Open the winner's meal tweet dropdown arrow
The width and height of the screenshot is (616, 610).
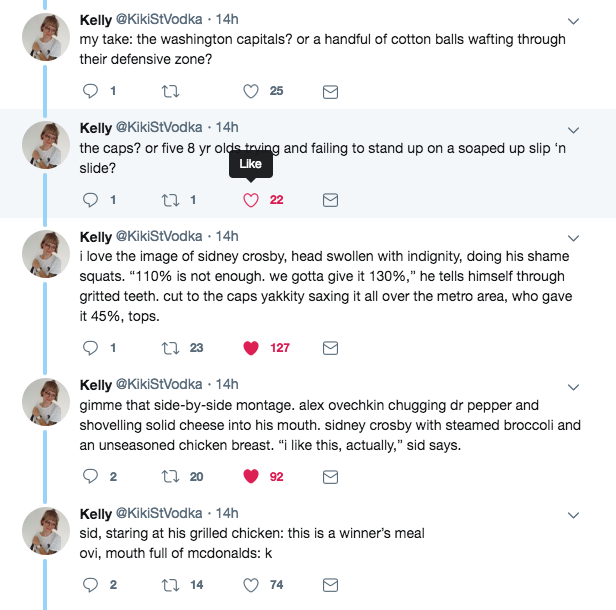[x=574, y=515]
